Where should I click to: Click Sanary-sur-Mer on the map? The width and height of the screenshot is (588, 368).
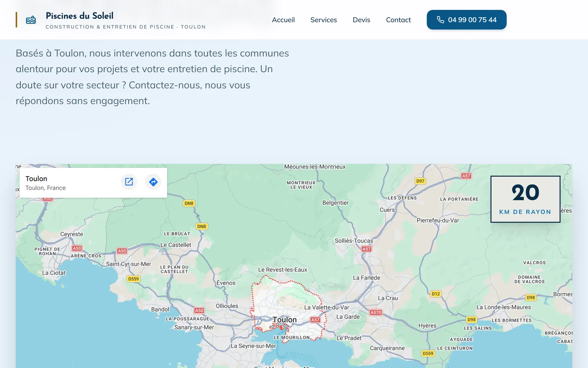coord(194,328)
